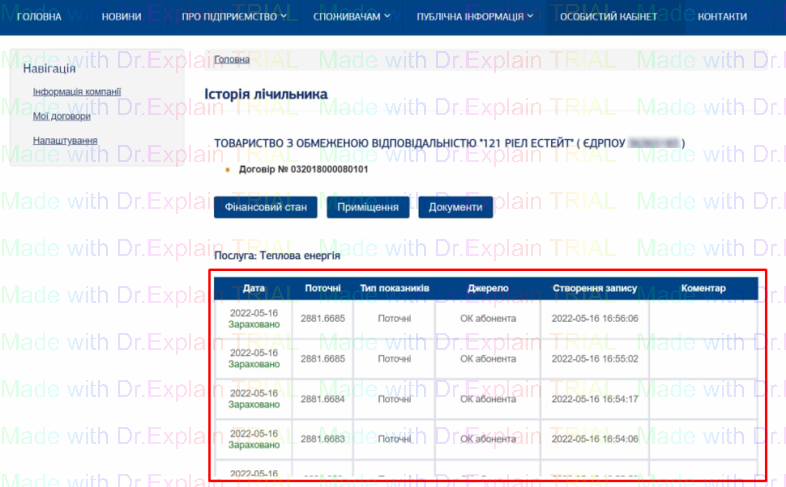Viewport: 786px width, 487px height.
Task: Open Налаштування in the navigation sidebar
Action: pos(64,141)
